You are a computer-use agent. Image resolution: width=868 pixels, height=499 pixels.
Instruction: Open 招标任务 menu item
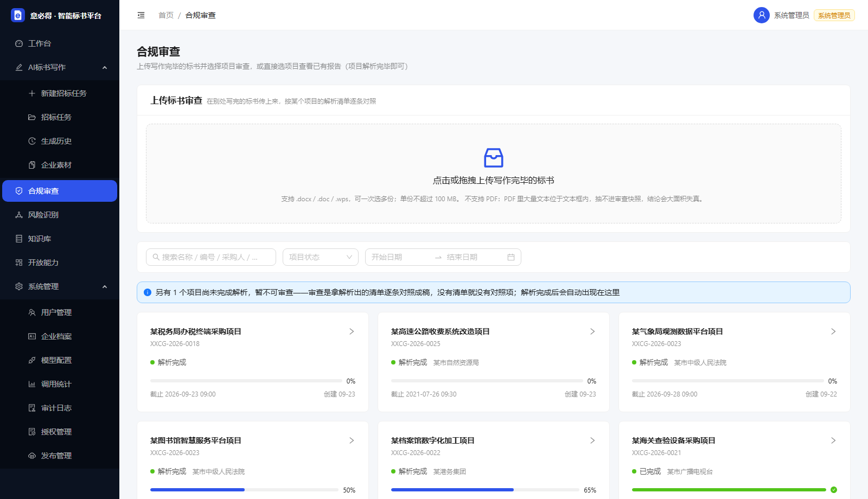pos(60,117)
